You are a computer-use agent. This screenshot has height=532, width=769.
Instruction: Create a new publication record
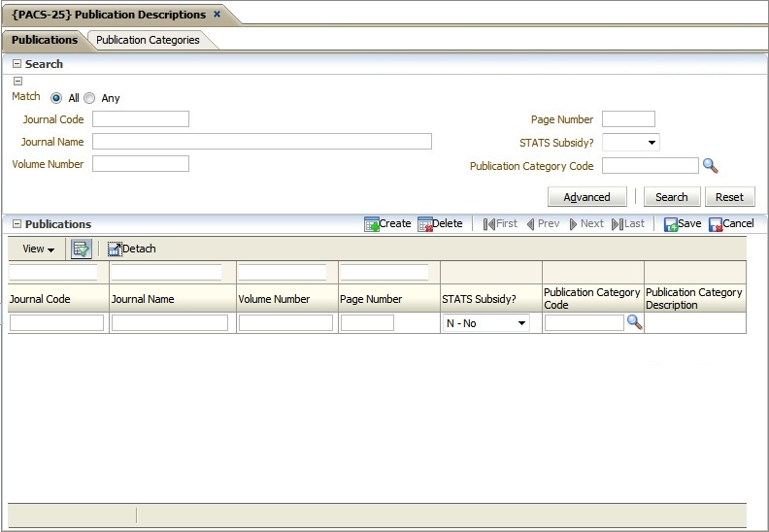[387, 224]
